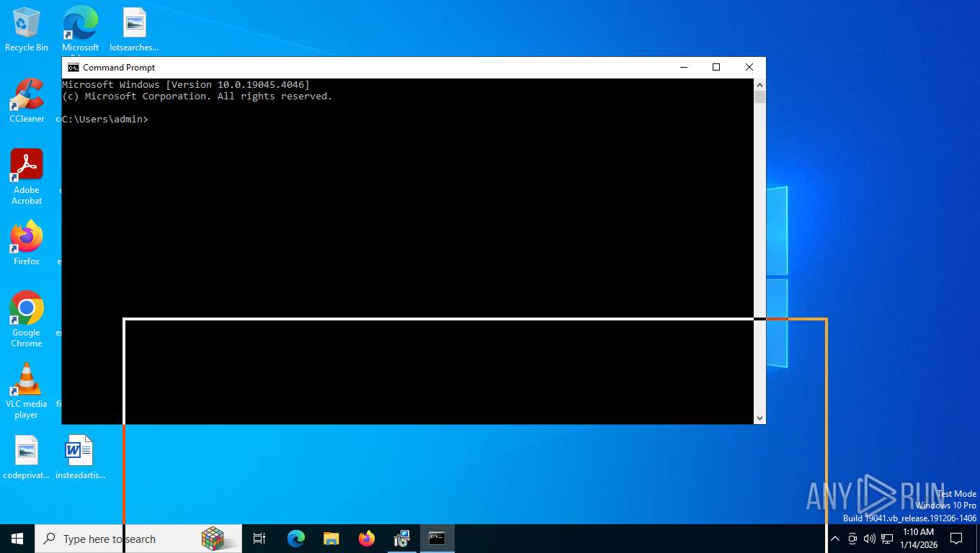The height and width of the screenshot is (553, 980).
Task: Launch Edge from the taskbar
Action: (296, 539)
